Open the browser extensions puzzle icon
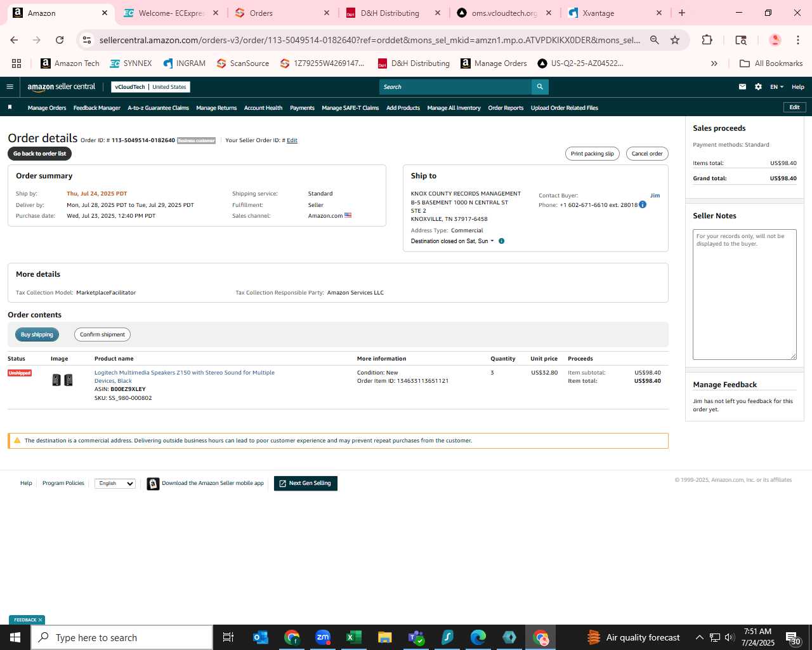 (707, 40)
